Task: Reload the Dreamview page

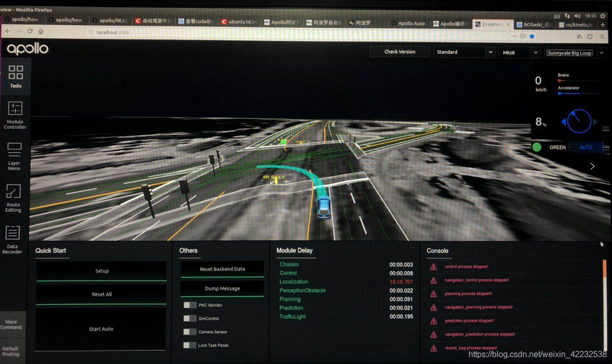Action: [30, 32]
